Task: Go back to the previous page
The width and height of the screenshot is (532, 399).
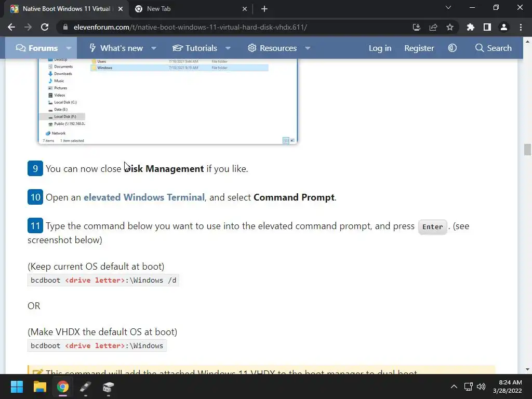Action: (11, 27)
